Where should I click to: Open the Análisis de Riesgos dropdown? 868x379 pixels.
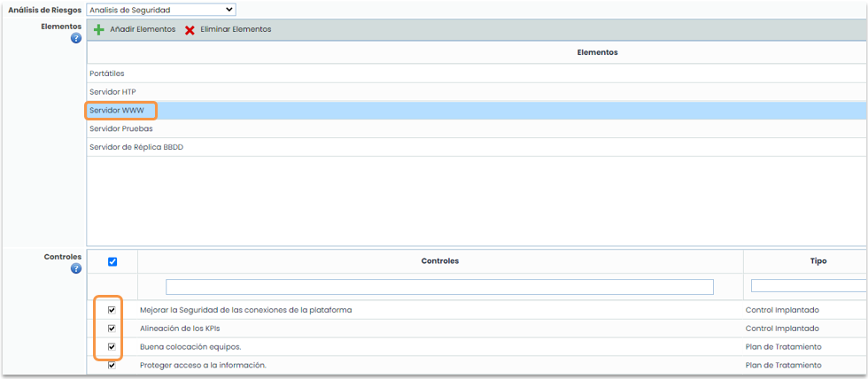(x=161, y=10)
